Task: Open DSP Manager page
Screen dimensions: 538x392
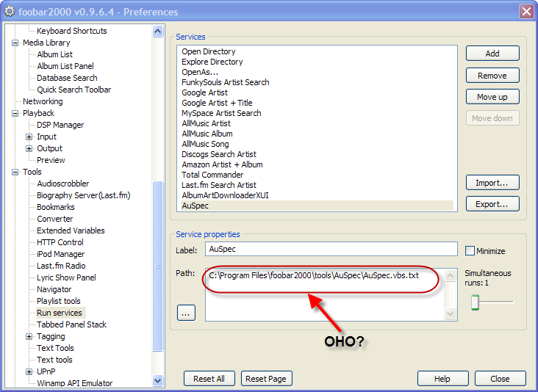Action: pyautogui.click(x=60, y=125)
